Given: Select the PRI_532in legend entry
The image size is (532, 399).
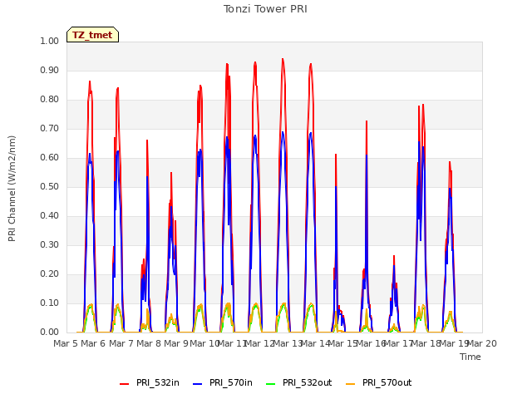Looking at the screenshot, I should pos(150,382).
